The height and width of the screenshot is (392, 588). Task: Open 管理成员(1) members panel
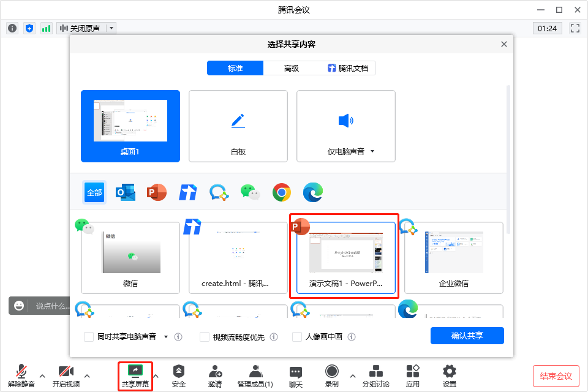(255, 376)
